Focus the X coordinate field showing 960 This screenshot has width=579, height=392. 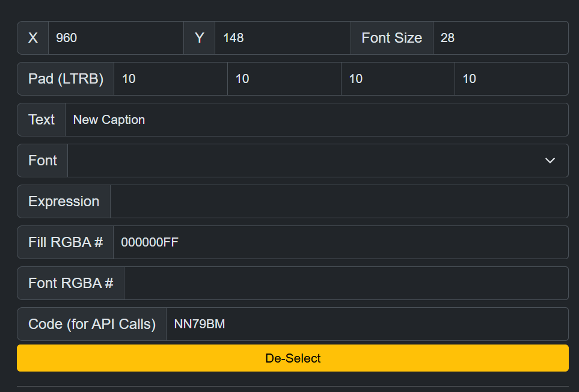(x=115, y=38)
